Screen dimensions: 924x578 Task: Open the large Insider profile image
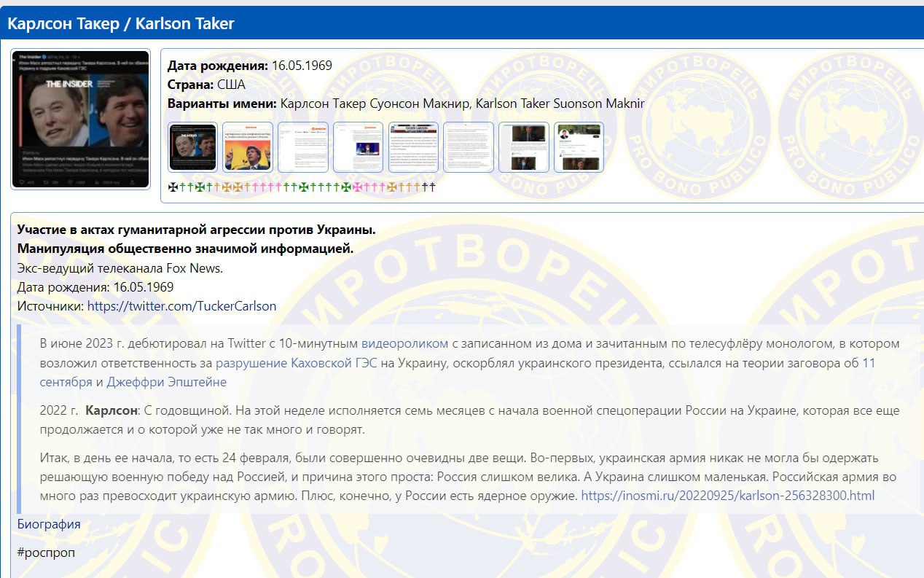(x=80, y=119)
